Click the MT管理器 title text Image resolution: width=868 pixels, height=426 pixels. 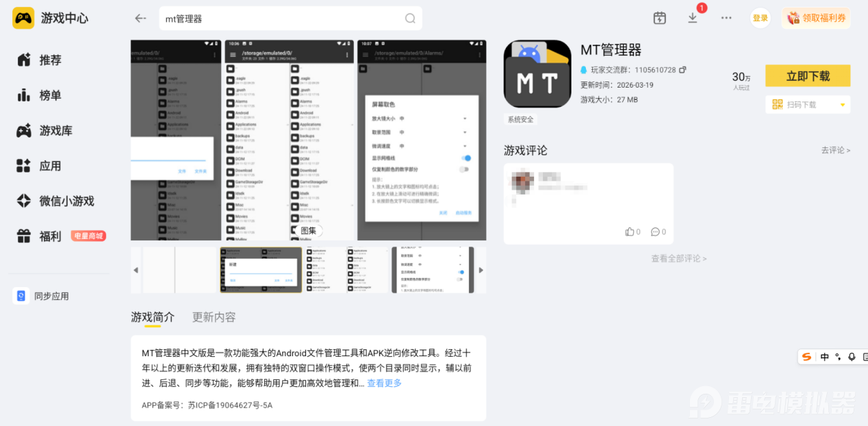[611, 50]
